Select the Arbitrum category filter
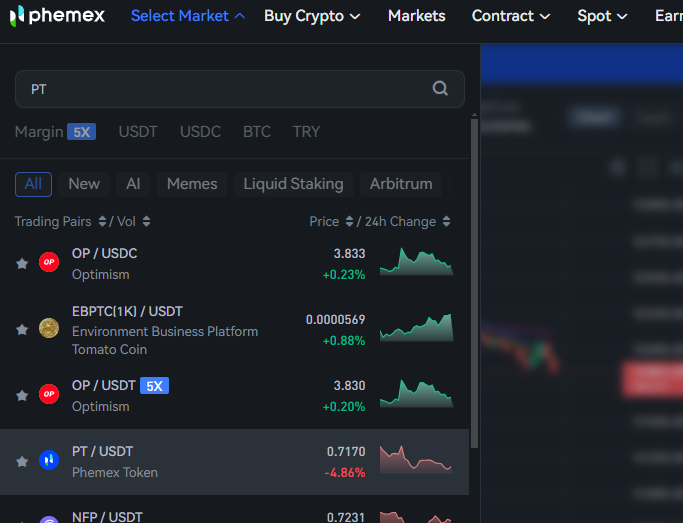The image size is (683, 523). 401,184
